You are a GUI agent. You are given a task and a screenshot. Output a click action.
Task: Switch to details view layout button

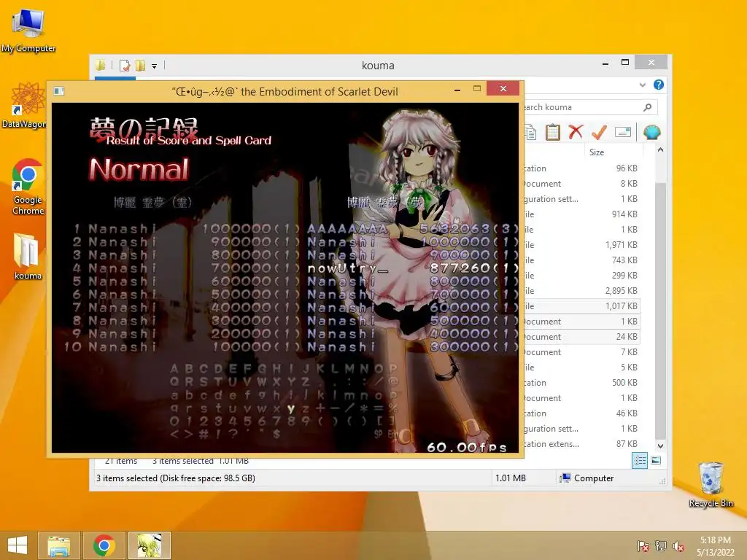tap(640, 460)
